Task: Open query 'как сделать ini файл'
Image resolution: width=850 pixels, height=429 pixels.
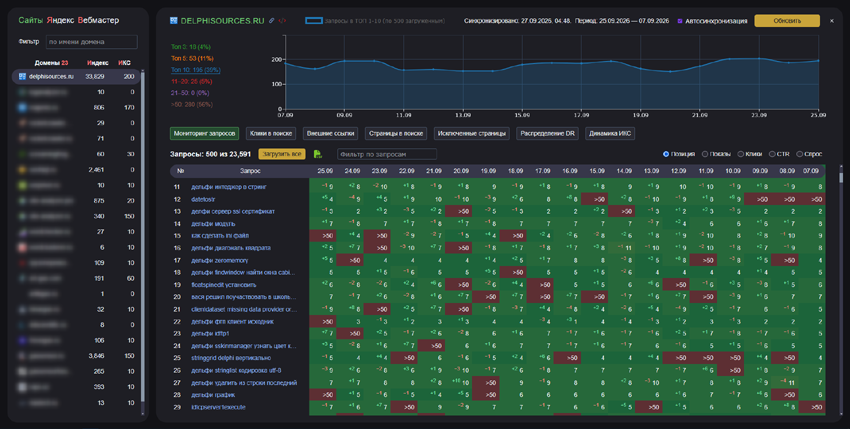Action: (x=220, y=236)
